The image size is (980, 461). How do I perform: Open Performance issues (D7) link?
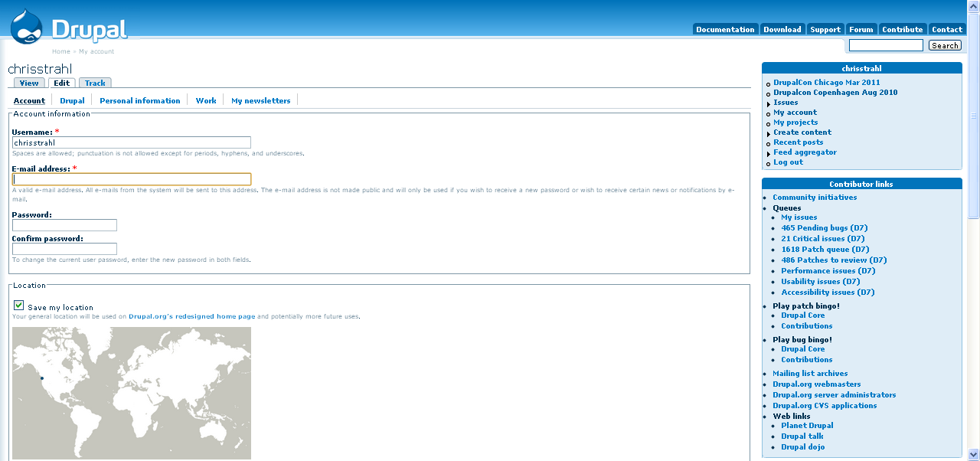coord(828,271)
